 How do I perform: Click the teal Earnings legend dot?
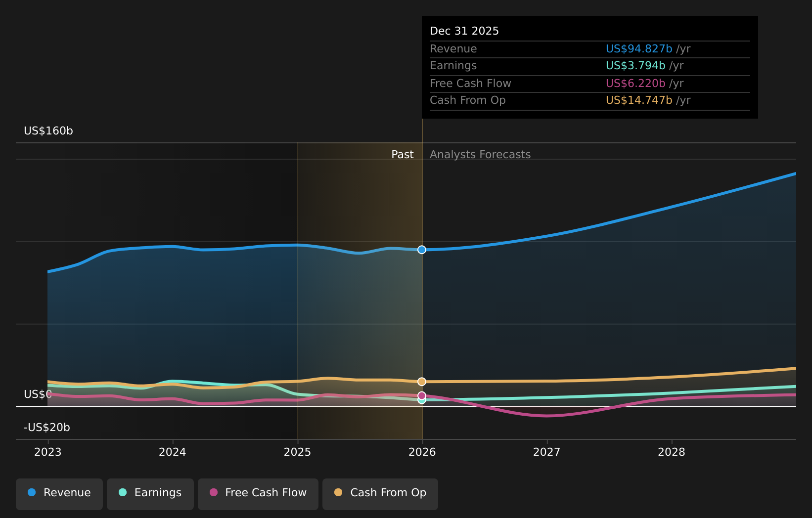(x=122, y=492)
